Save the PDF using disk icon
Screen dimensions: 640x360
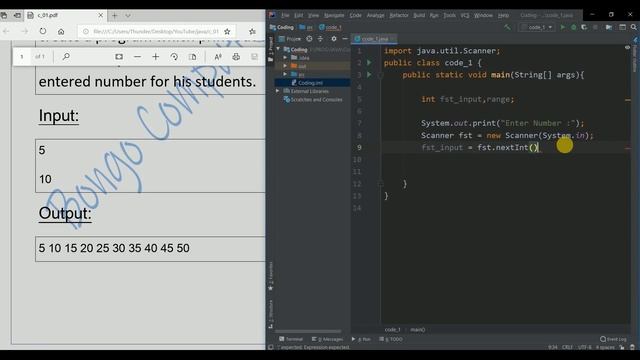pos(254,57)
